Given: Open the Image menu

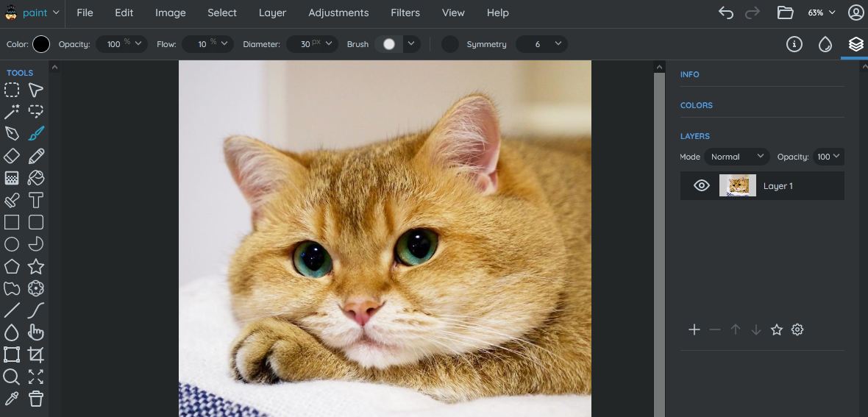Looking at the screenshot, I should [x=171, y=13].
